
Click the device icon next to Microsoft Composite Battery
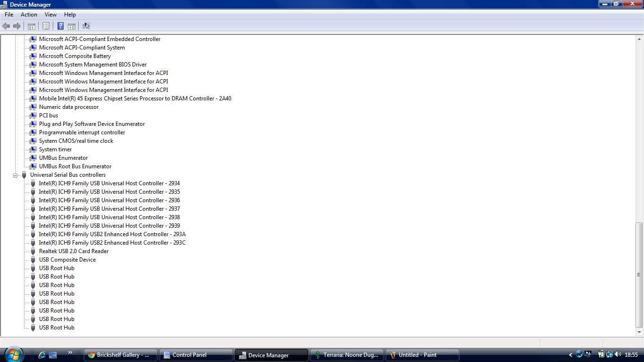(33, 56)
